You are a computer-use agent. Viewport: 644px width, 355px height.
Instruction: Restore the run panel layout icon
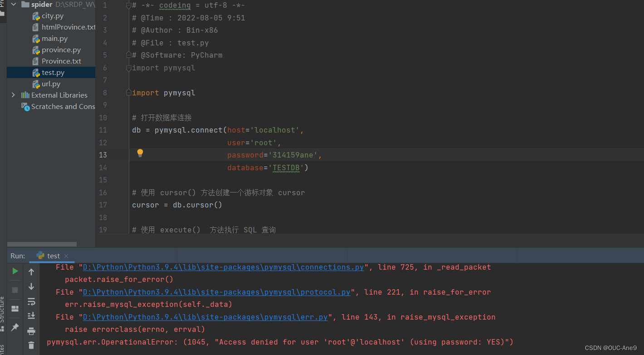click(x=15, y=309)
